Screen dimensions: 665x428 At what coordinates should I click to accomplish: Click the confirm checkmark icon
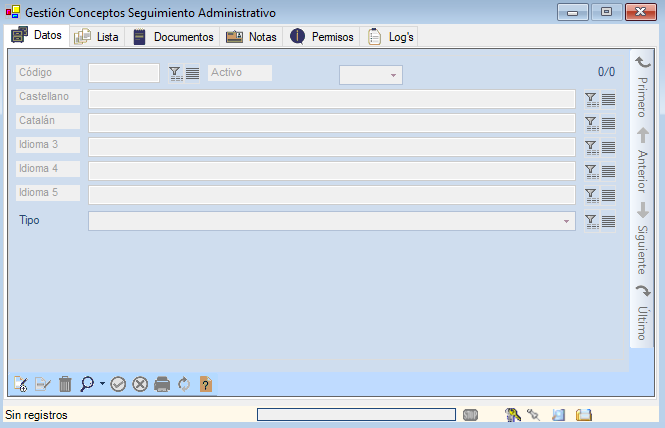118,384
